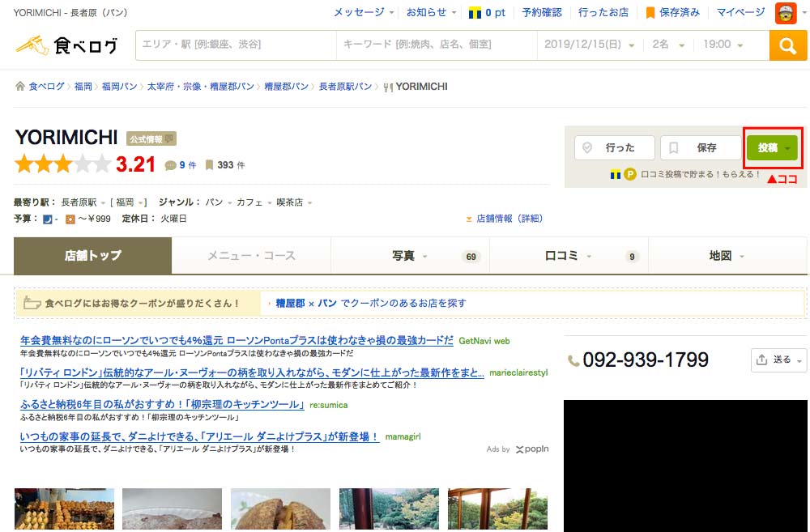The width and height of the screenshot is (810, 532).
Task: Open the party size 2名 dropdown
Action: (x=668, y=45)
